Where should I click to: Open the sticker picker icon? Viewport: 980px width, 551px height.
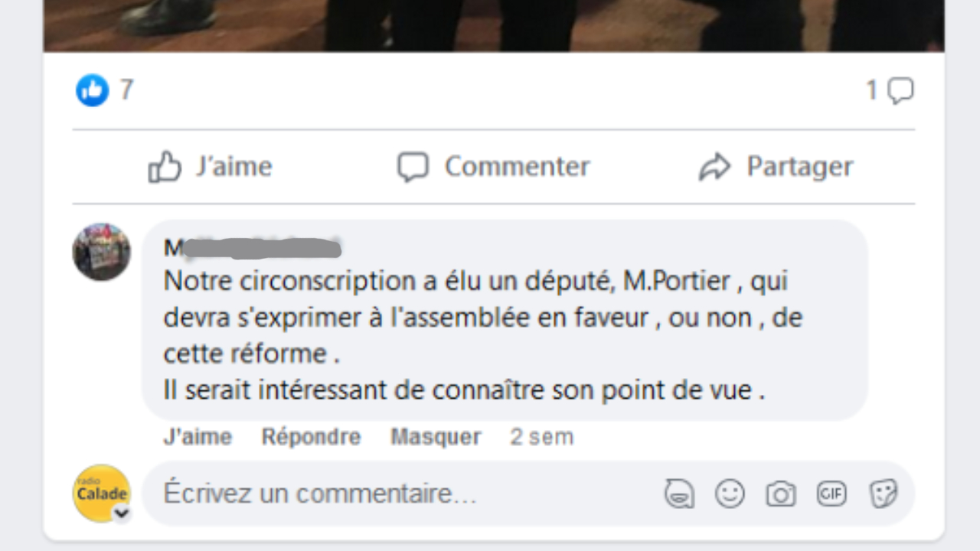tap(884, 494)
